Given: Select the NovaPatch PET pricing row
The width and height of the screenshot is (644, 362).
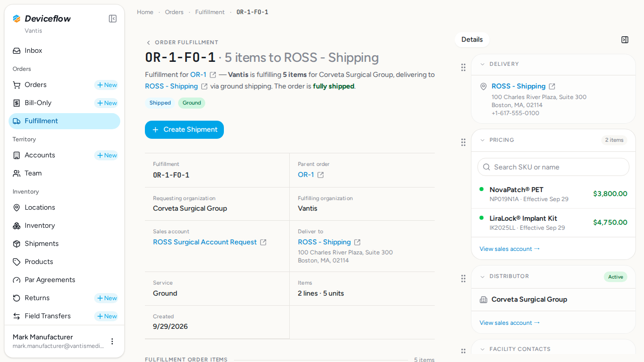Looking at the screenshot, I should [x=553, y=194].
